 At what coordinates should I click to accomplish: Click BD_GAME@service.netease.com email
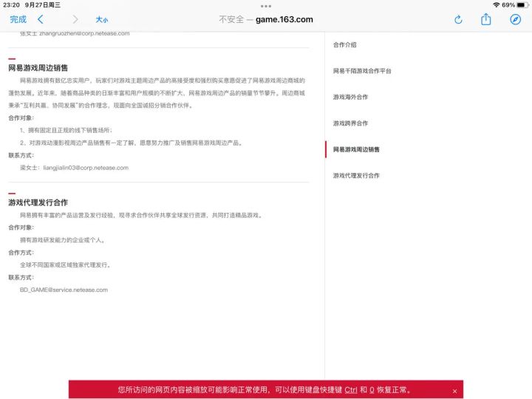[64, 290]
